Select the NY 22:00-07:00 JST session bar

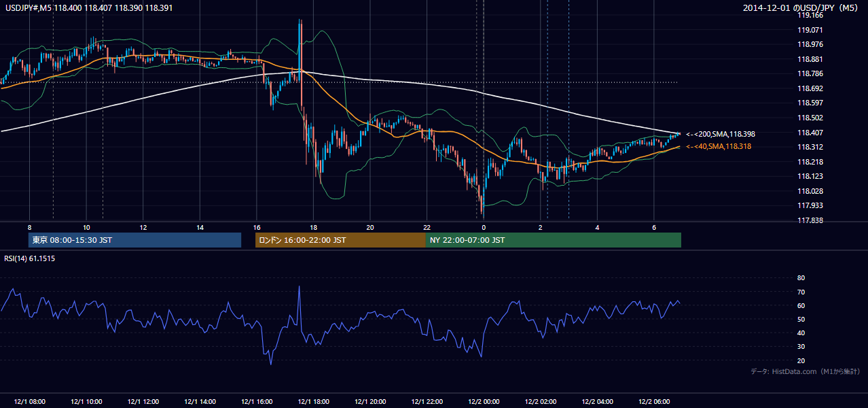(x=554, y=240)
